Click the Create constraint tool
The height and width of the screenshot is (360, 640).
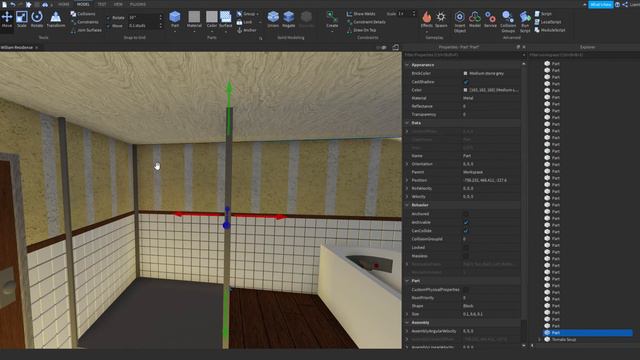(332, 19)
